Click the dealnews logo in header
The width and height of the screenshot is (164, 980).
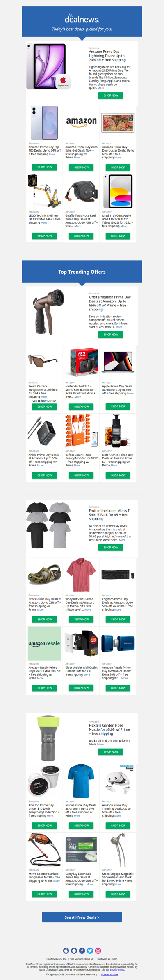coord(82,18)
